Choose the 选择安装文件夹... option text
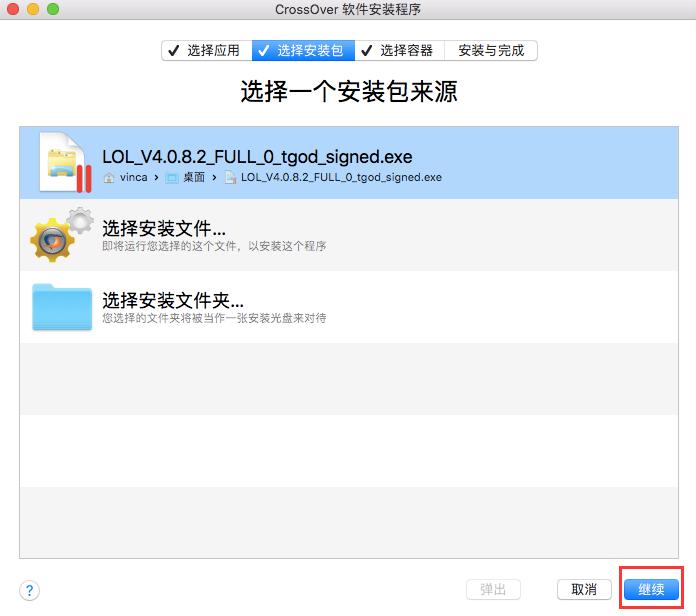696x616 pixels. [x=173, y=300]
